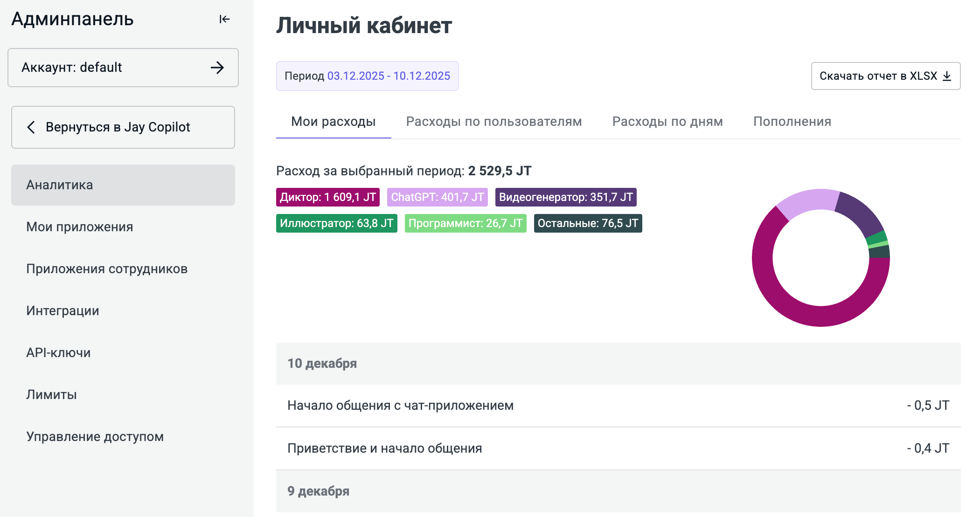Click the arrow icon in Аккаунт: default
980x517 pixels.
point(217,68)
